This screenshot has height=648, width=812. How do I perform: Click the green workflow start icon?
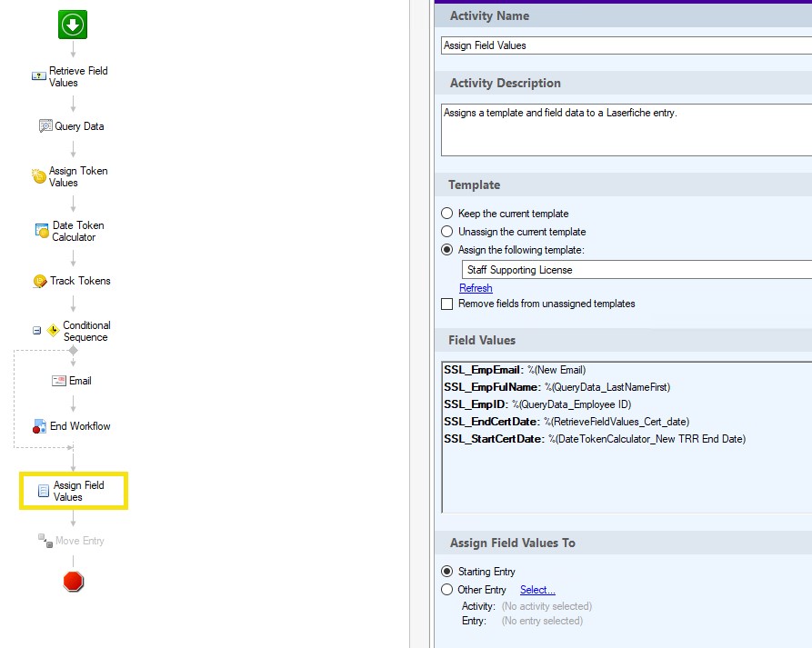(x=73, y=25)
